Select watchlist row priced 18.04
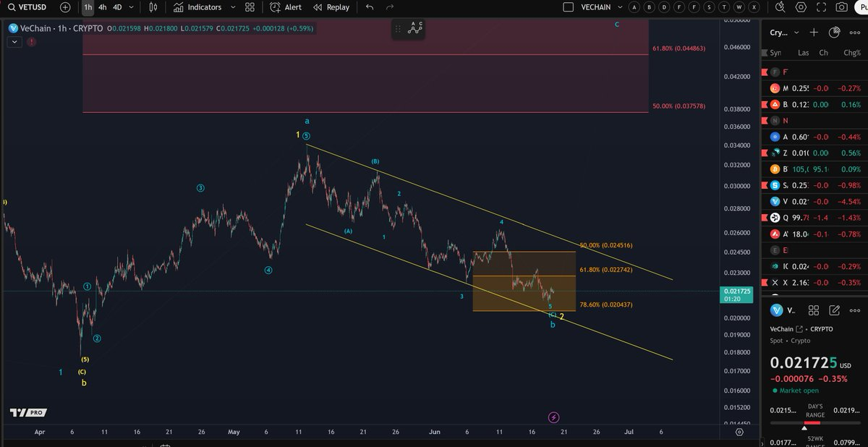 click(x=814, y=234)
